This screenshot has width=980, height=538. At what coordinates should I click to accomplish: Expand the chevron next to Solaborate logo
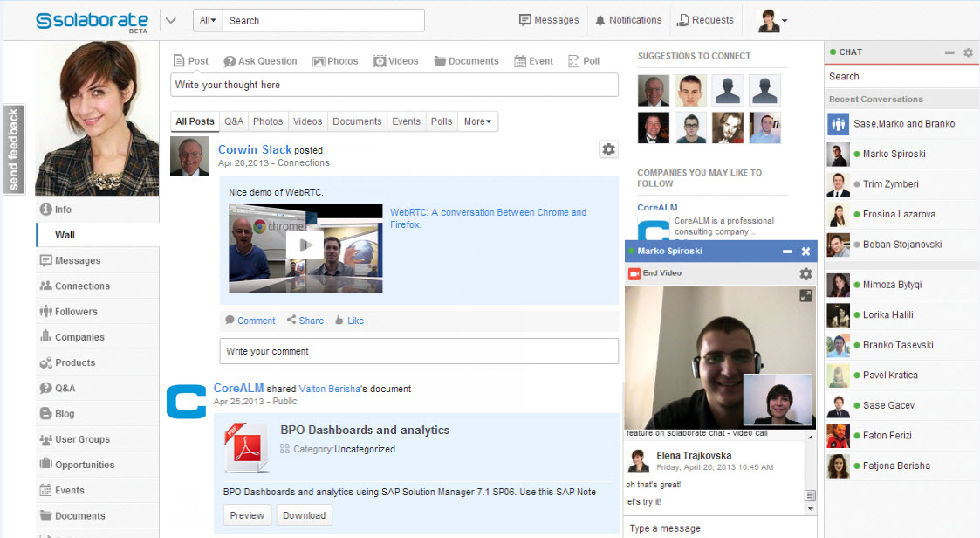[x=171, y=21]
